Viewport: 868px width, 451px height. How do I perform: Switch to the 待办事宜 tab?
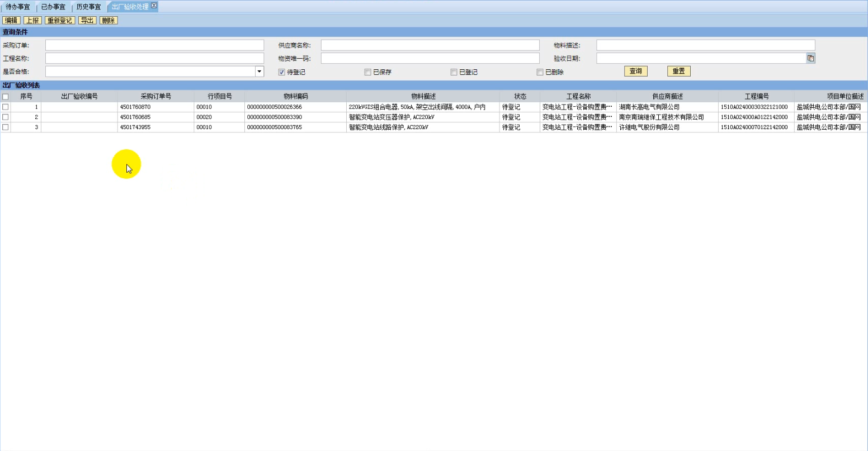[18, 7]
